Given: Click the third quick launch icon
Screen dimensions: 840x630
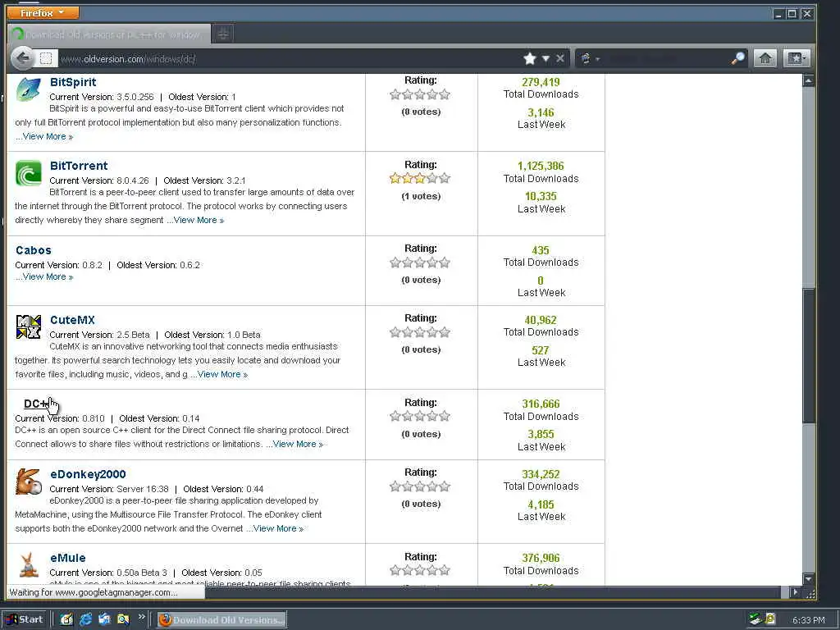Looking at the screenshot, I should [104, 619].
